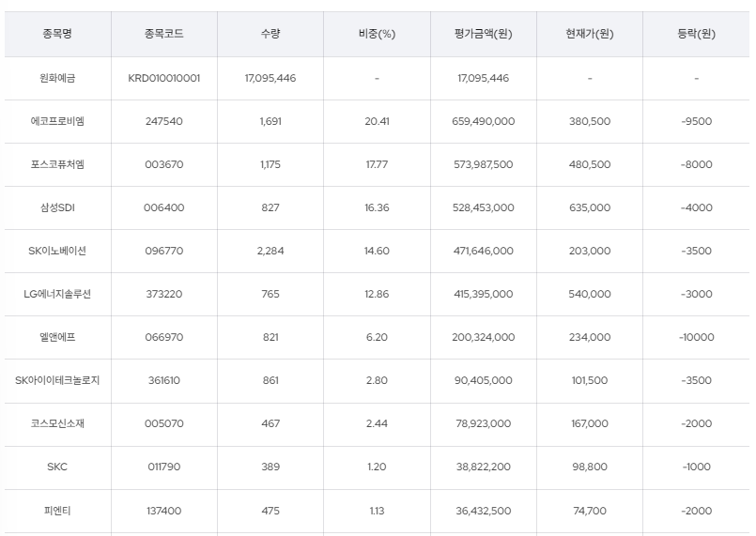Viewport: 756px width, 536px height.
Task: Select the SK이노베이션 row name
Action: [57, 251]
